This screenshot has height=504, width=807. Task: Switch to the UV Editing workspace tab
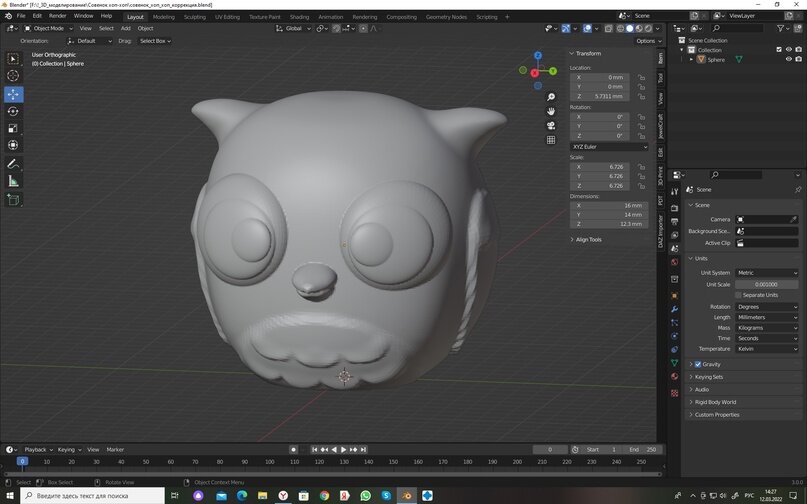click(x=227, y=17)
